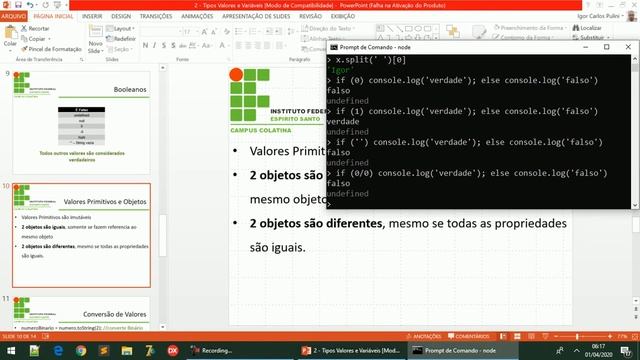Switch to the Prompt de Comando - node taskbar button

(463, 351)
